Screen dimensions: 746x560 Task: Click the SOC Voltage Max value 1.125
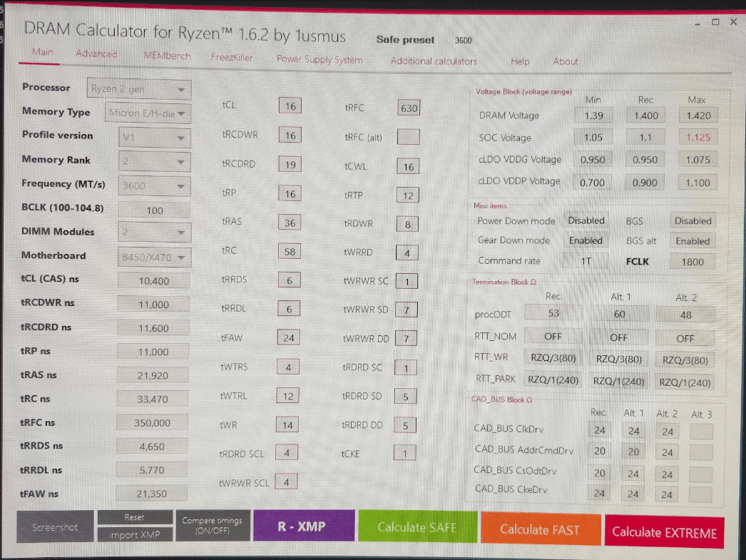[x=698, y=138]
